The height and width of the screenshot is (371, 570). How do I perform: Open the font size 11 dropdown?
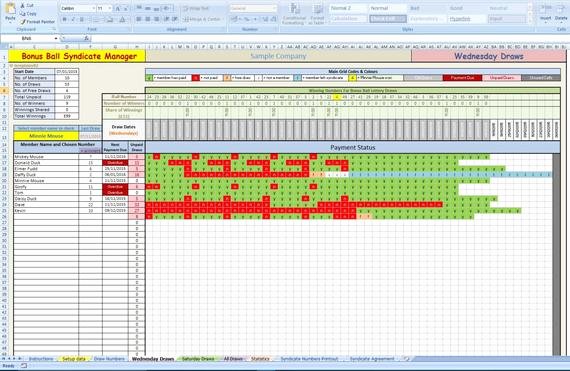point(109,8)
